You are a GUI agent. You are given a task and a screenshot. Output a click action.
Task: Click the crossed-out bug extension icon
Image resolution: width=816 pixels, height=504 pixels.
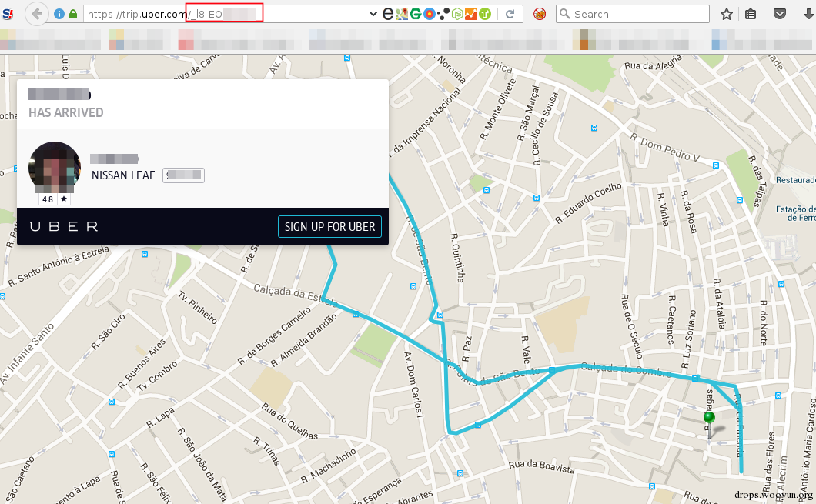click(540, 14)
